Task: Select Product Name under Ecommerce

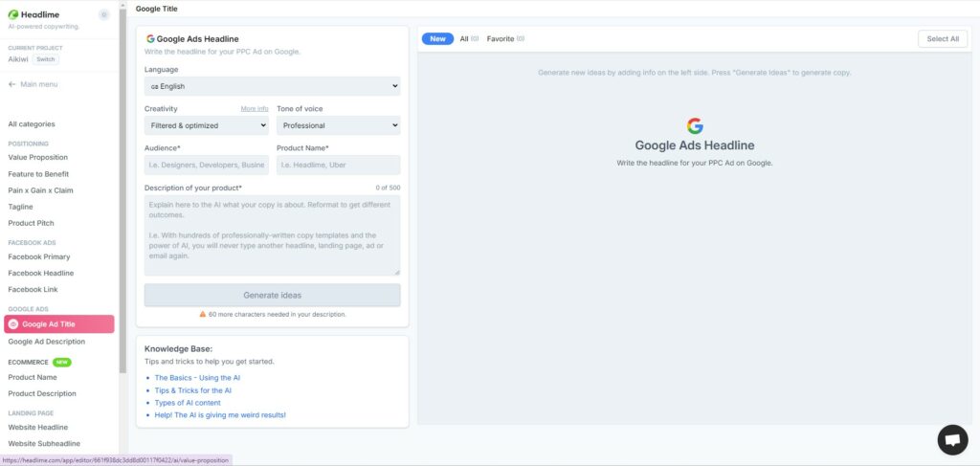Action: pos(33,377)
